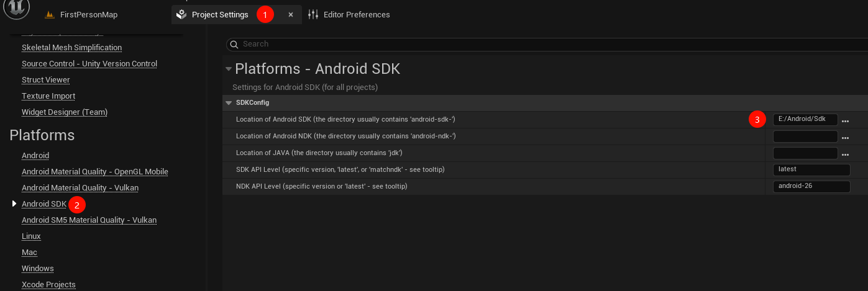Viewport: 868px width, 291px height.
Task: Browse for Android NDK directory with ellipsis button
Action: [x=845, y=138]
